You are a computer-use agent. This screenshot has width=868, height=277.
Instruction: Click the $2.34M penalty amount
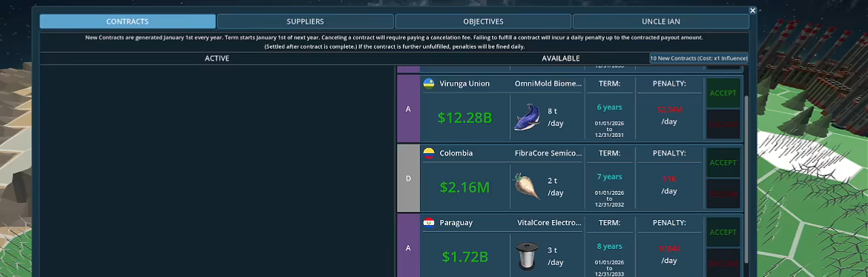tap(669, 110)
